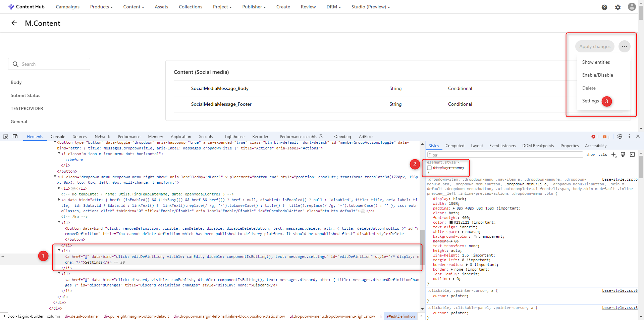Image resolution: width=644 pixels, height=320 pixels.
Task: Click the Styles Filter input
Action: click(505, 155)
